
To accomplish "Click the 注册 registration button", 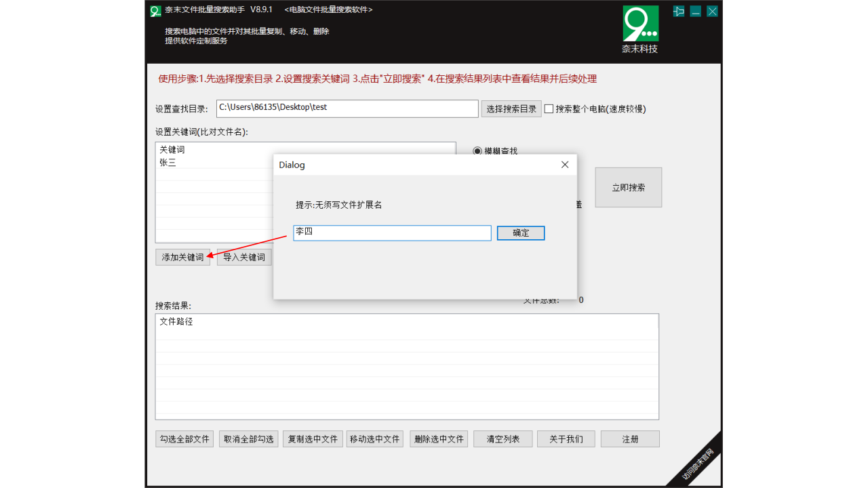I will tap(629, 439).
